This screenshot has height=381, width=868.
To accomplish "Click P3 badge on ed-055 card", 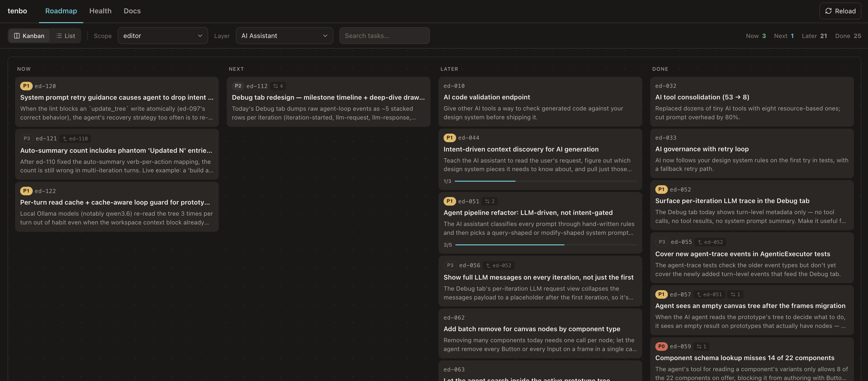I will click(x=662, y=242).
